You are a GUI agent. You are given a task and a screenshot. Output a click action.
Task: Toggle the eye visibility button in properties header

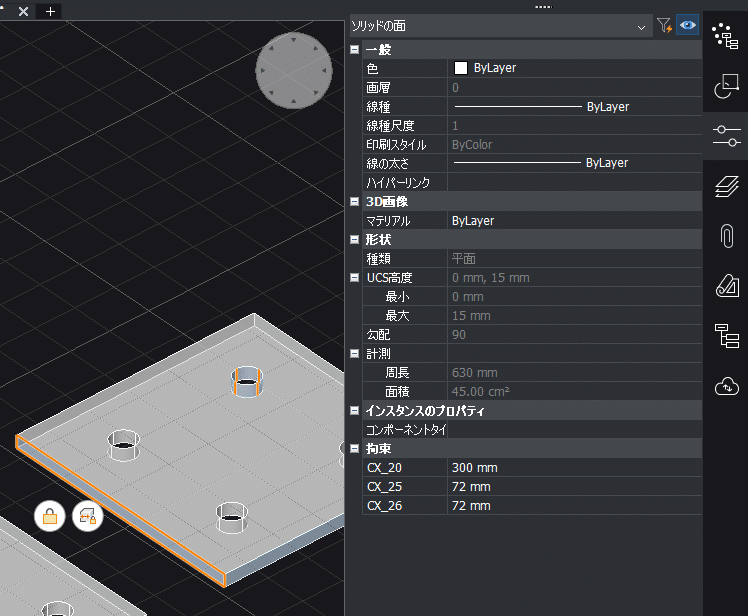pyautogui.click(x=687, y=25)
